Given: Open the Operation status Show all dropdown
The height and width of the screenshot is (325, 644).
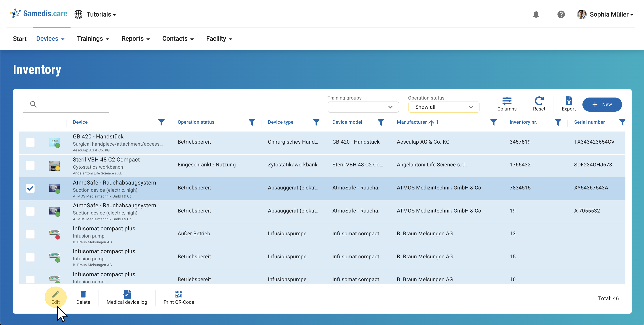Looking at the screenshot, I should [x=443, y=107].
